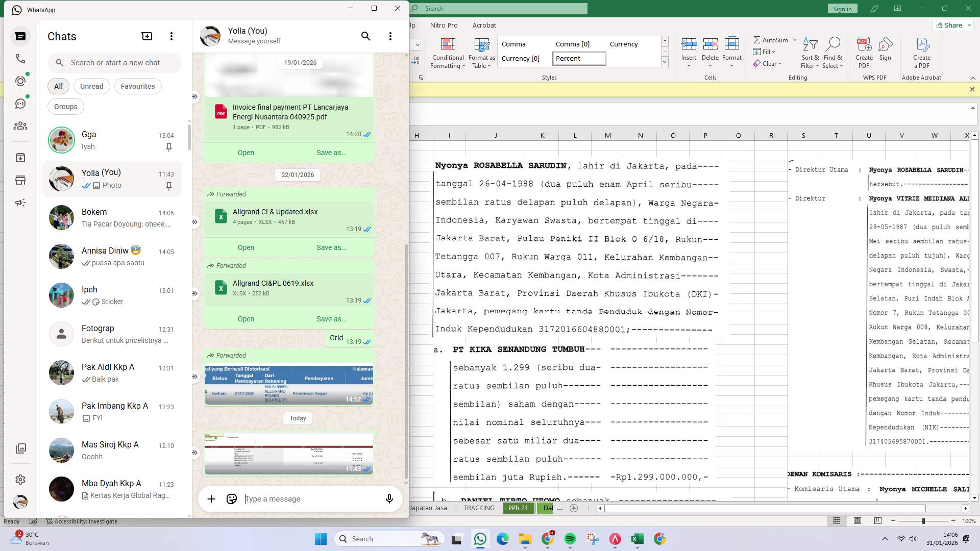The width and height of the screenshot is (980, 551).
Task: Open the Communities icon in WhatsApp sidebar
Action: [x=20, y=126]
